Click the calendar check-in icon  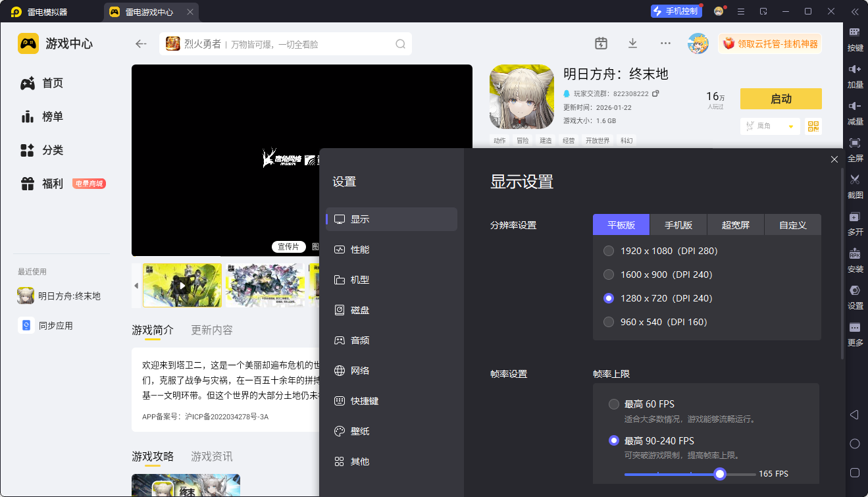tap(601, 43)
